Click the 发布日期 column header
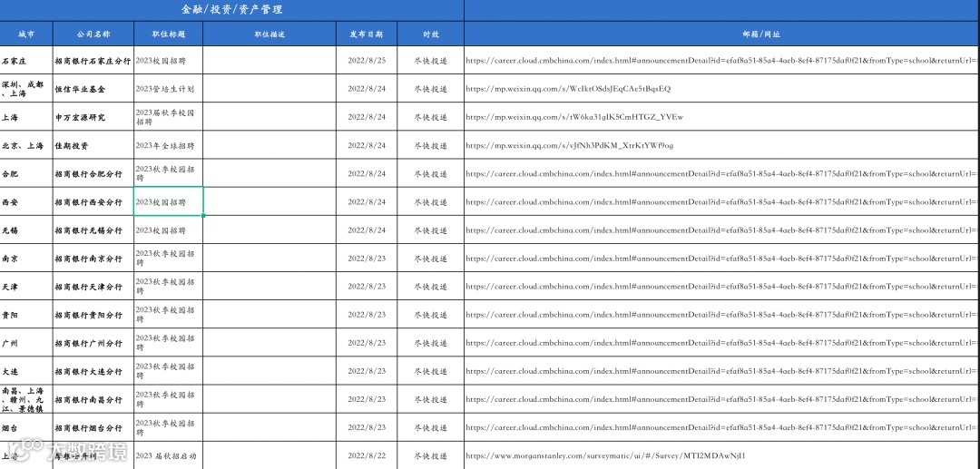 click(x=367, y=34)
